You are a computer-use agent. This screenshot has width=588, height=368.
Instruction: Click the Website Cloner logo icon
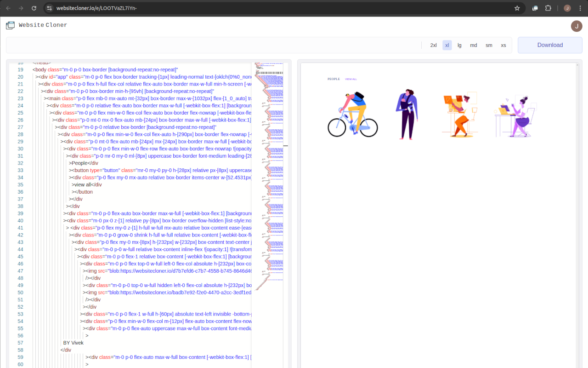[x=10, y=25]
